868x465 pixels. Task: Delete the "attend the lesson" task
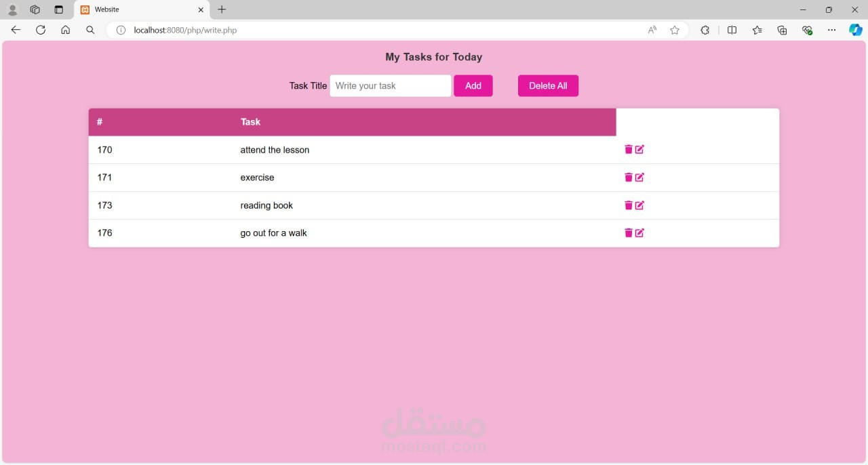[x=628, y=149]
